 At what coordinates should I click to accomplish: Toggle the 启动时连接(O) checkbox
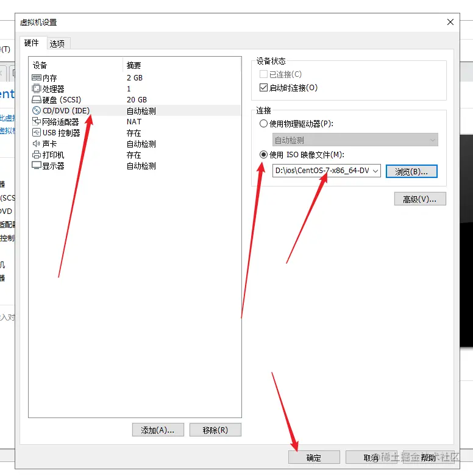click(x=263, y=88)
